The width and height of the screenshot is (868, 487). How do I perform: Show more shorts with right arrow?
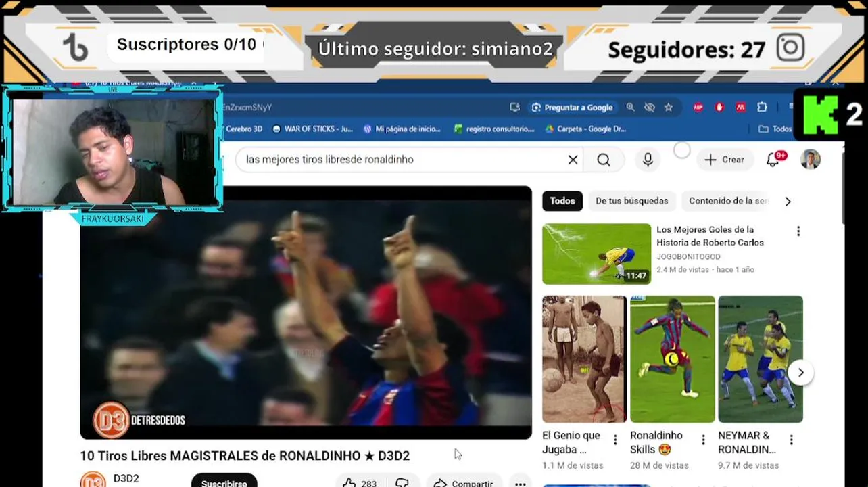800,373
